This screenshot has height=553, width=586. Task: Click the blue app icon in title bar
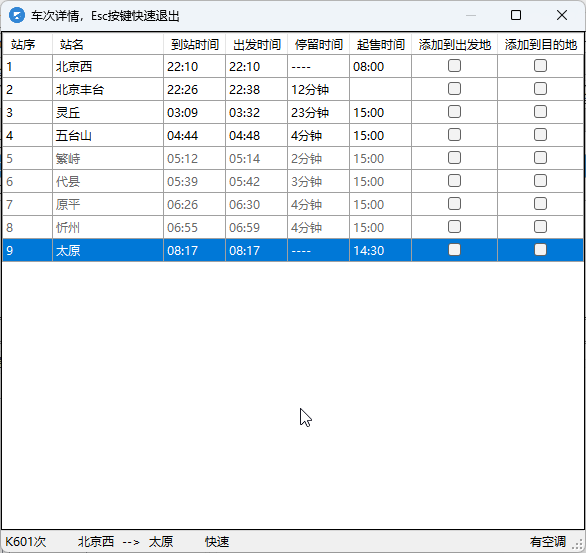coord(17,16)
